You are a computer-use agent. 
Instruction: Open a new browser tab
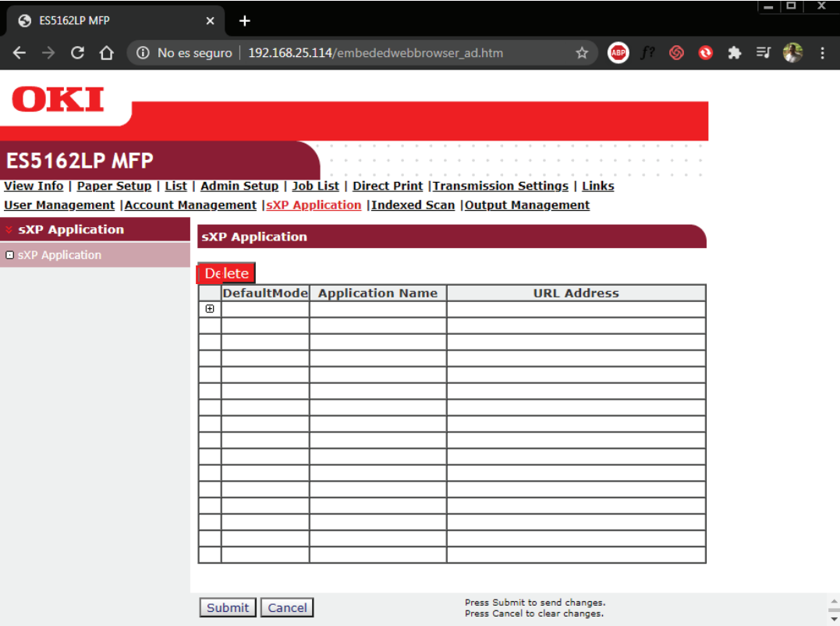[x=245, y=20]
